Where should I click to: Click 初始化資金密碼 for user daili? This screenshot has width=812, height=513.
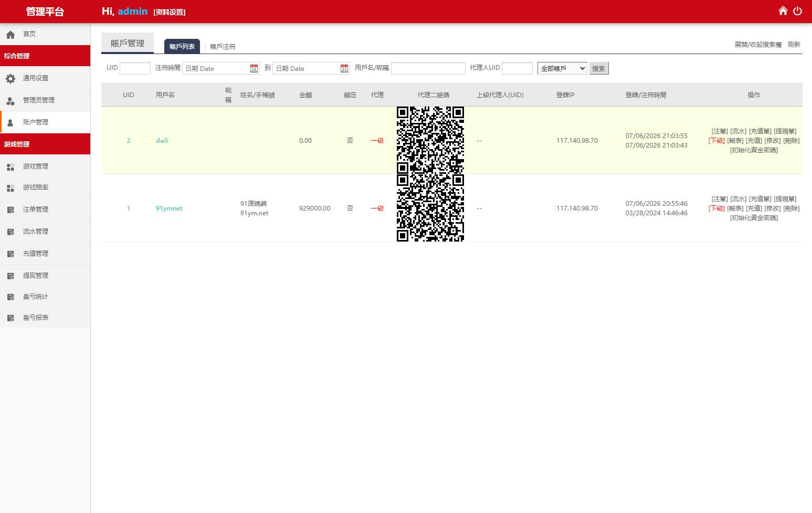754,150
